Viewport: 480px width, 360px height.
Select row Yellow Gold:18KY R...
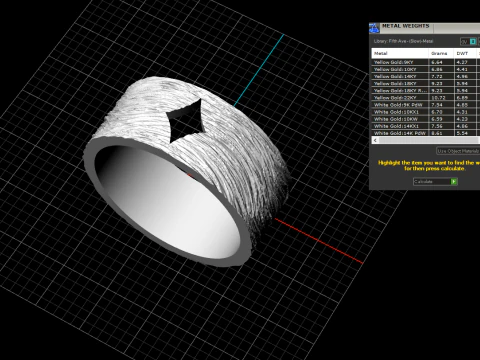pyautogui.click(x=426, y=91)
